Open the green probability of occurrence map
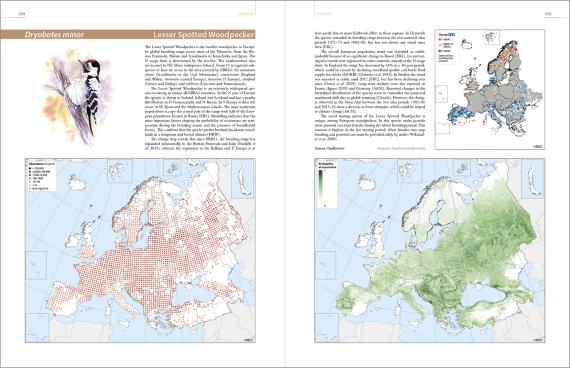 pyautogui.click(x=429, y=250)
